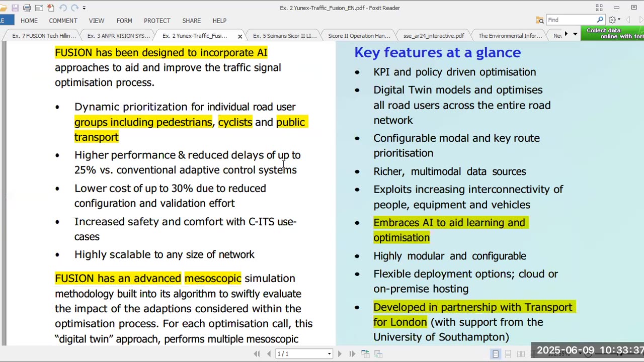Click 'Flexible deployment options; cloud or' line

tap(465, 274)
